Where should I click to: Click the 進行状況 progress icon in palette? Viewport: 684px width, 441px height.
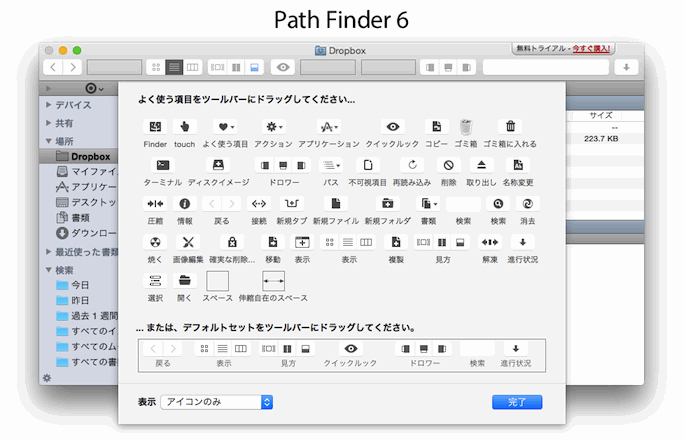(x=523, y=242)
